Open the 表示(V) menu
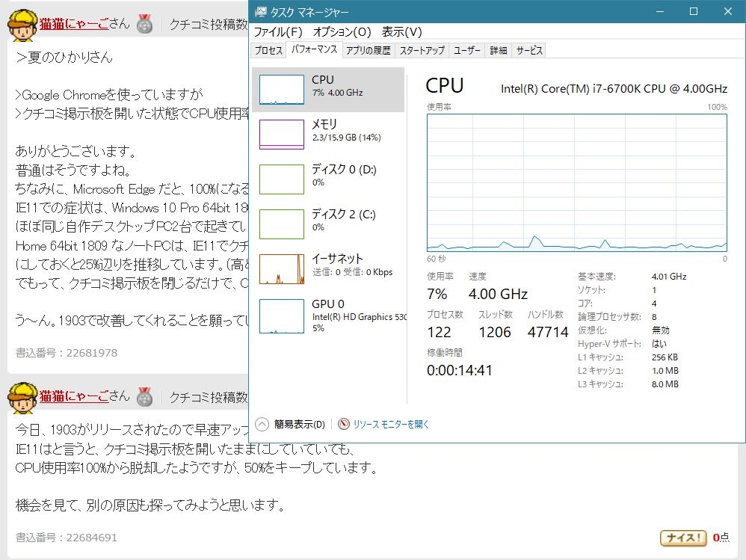This screenshot has height=560, width=746. (402, 32)
